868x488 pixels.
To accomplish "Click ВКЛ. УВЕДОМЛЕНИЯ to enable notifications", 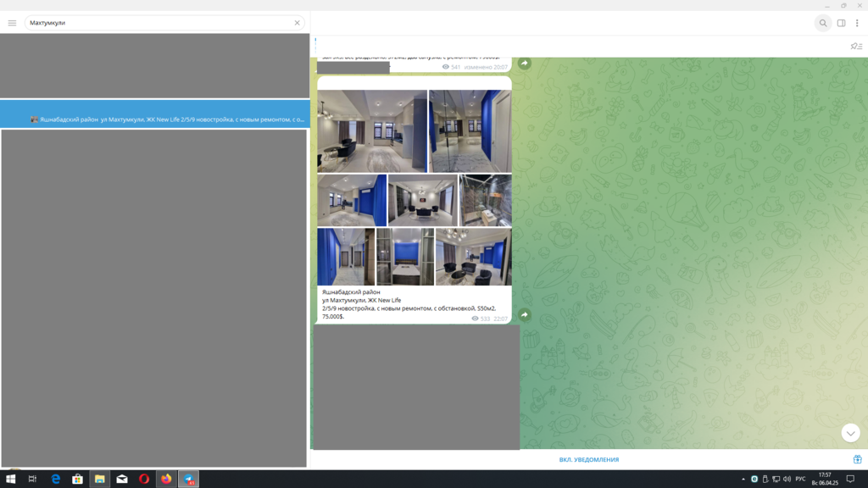I will pos(588,460).
